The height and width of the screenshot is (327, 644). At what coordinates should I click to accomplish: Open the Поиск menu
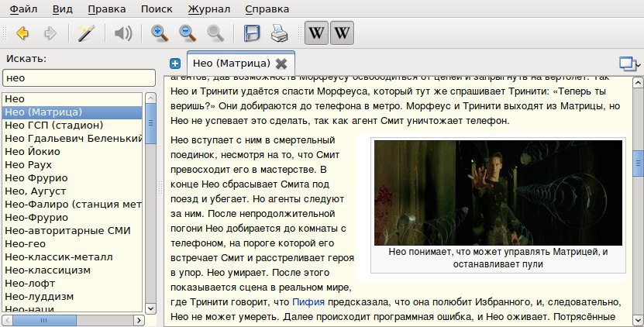(157, 9)
